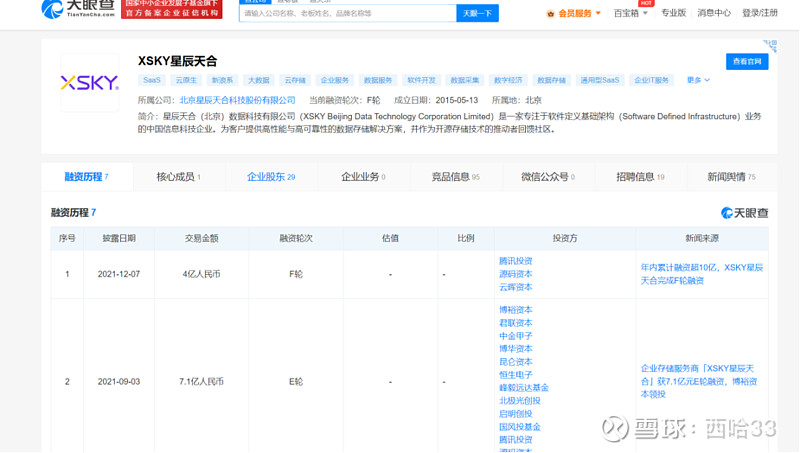Expand 更多 to show more tags
Viewport: 800px width, 453px height.
point(697,80)
